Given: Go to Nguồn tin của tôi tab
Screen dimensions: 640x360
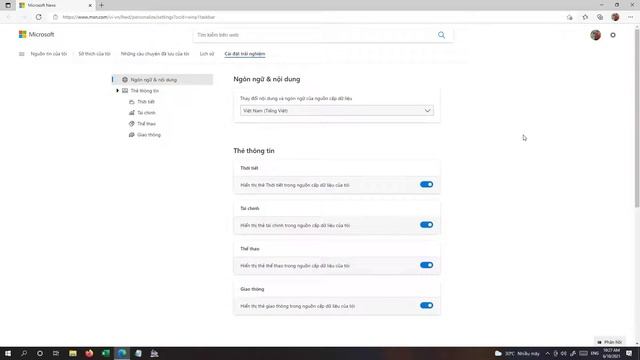Looking at the screenshot, I should click(x=49, y=54).
